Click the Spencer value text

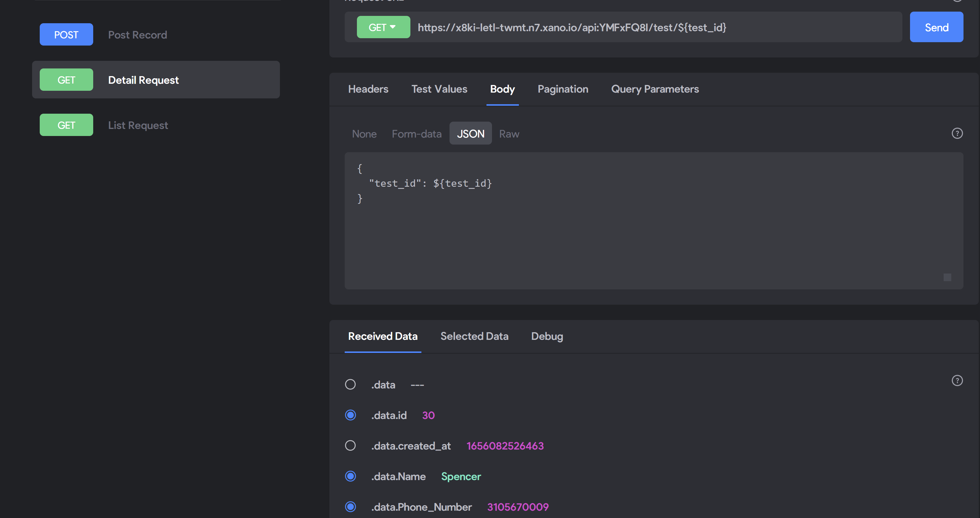461,476
